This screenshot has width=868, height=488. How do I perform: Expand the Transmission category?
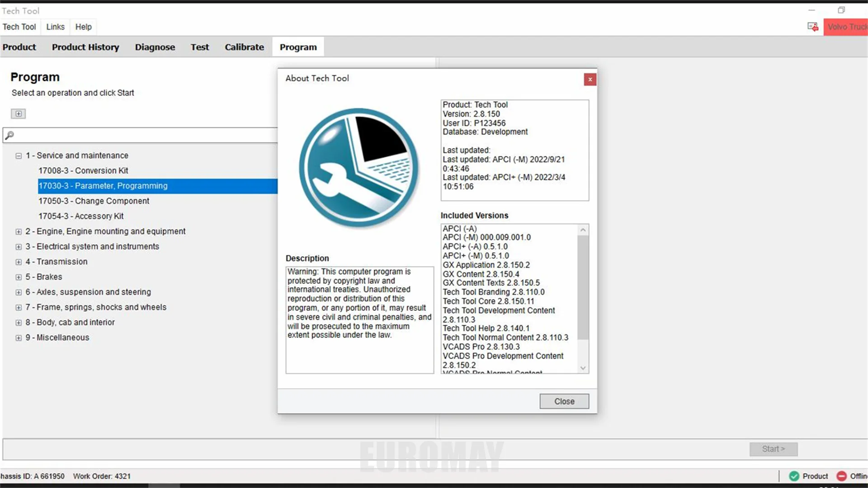click(19, 262)
